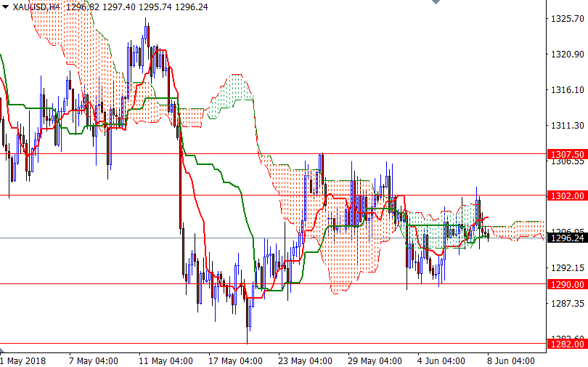Click the 1311.30 price scale value
The width and height of the screenshot is (588, 367).
click(568, 125)
